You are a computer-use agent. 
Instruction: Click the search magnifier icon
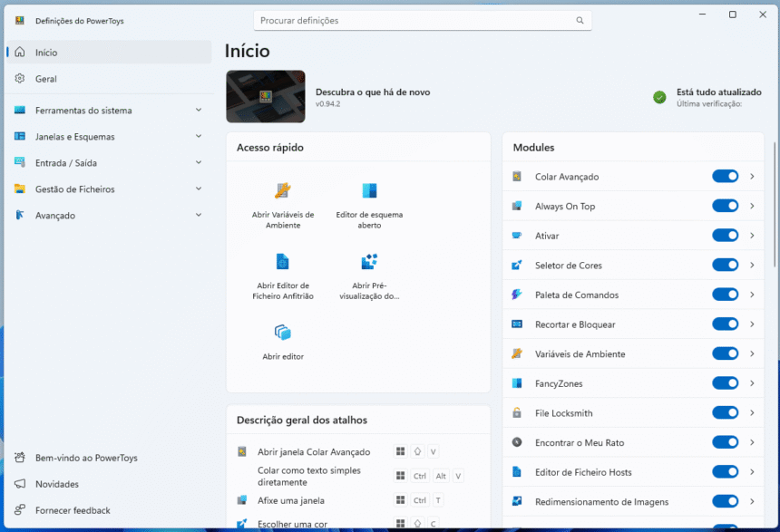click(580, 20)
